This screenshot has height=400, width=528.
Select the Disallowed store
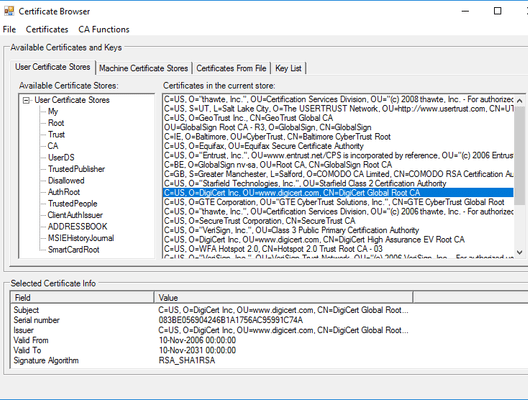coord(66,180)
